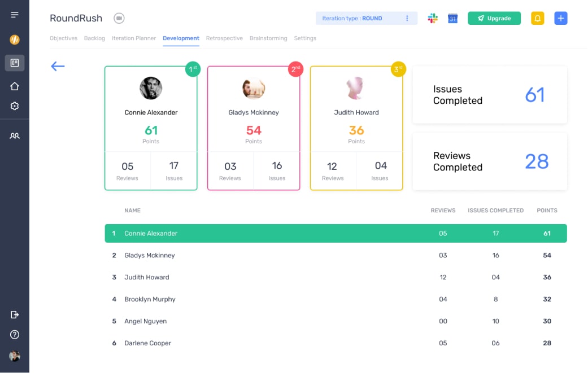Open the Google Calendar integration icon

coord(452,18)
